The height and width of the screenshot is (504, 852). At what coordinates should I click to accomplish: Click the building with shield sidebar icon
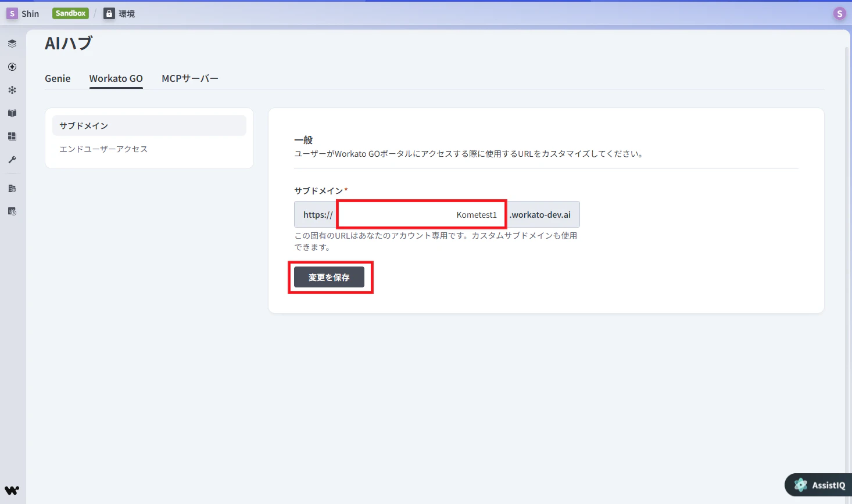click(12, 188)
